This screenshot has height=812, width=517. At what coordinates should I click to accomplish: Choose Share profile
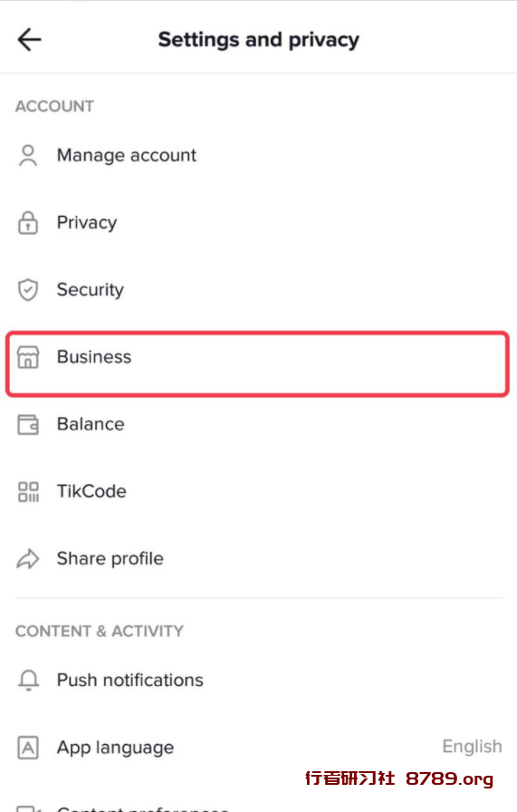click(x=258, y=559)
